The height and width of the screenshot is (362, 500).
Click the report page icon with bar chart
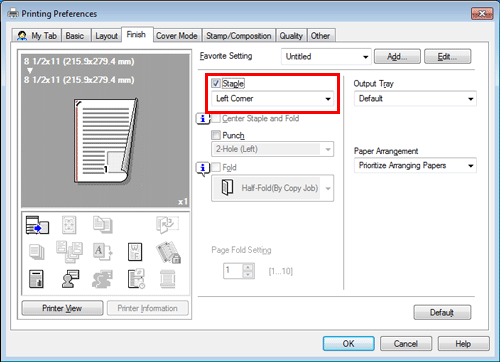point(36,279)
